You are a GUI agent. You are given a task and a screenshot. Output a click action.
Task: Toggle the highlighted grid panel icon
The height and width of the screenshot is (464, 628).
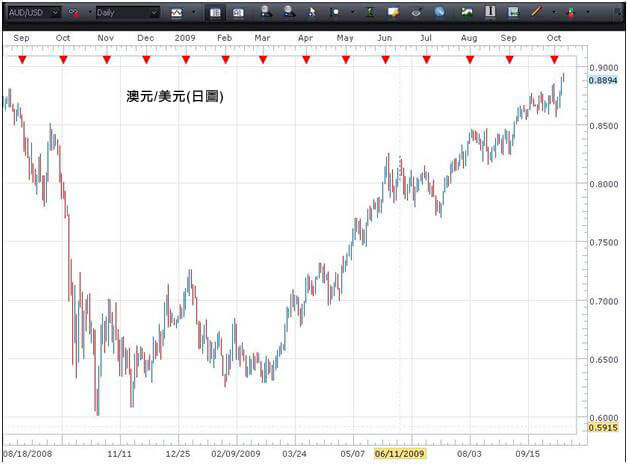pyautogui.click(x=215, y=13)
